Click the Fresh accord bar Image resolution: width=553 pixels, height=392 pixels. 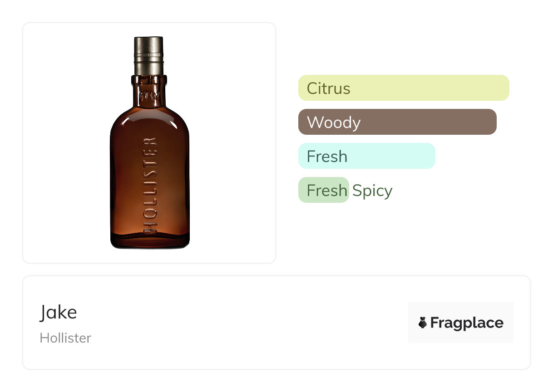(x=367, y=156)
